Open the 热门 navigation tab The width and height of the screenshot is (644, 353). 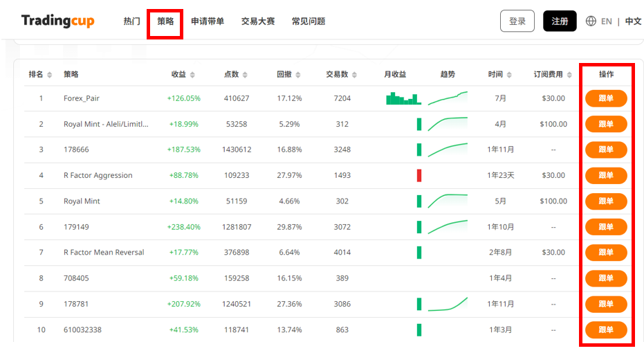(131, 21)
